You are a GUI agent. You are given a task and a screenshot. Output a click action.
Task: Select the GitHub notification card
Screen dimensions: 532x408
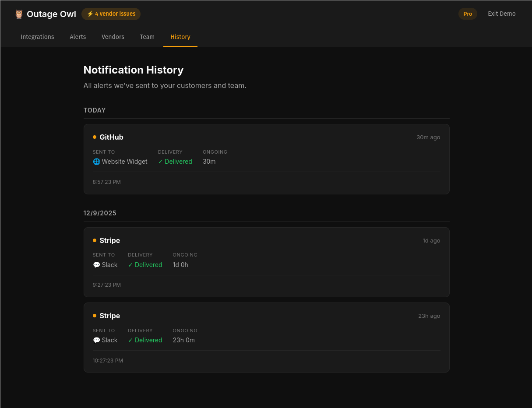266,158
